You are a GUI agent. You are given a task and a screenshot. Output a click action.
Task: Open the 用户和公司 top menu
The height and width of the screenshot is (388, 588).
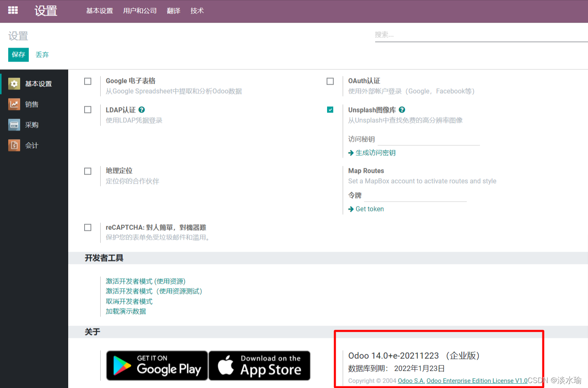click(140, 11)
